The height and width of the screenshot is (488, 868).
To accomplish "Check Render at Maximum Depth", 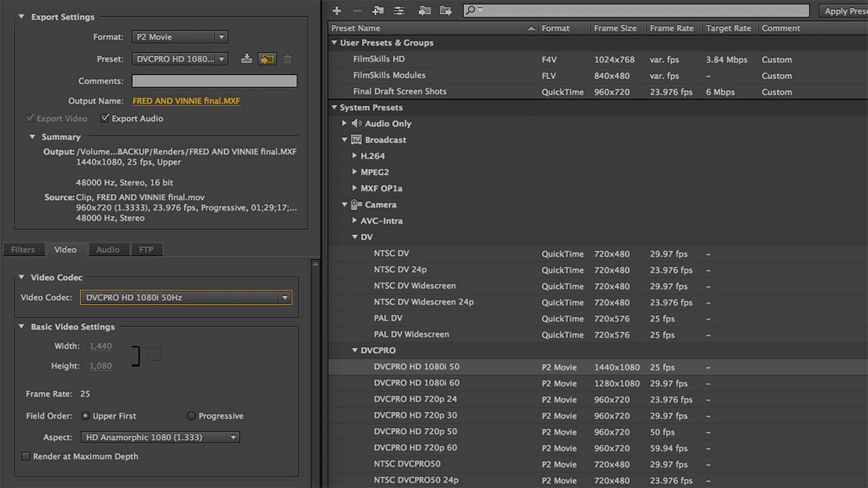I will [x=26, y=456].
